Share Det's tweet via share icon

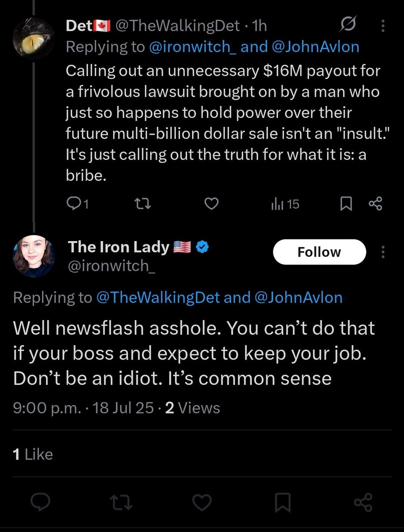(375, 204)
